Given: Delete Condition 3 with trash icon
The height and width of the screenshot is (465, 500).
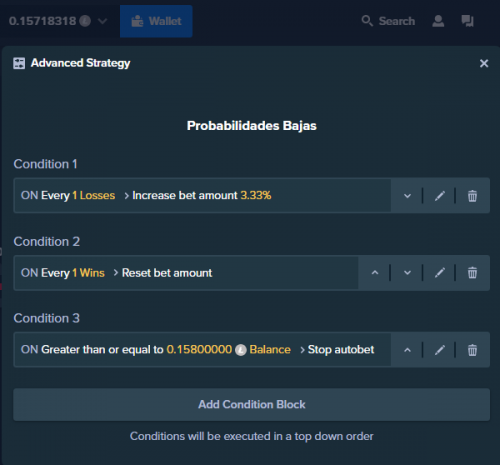Looking at the screenshot, I should pyautogui.click(x=472, y=350).
